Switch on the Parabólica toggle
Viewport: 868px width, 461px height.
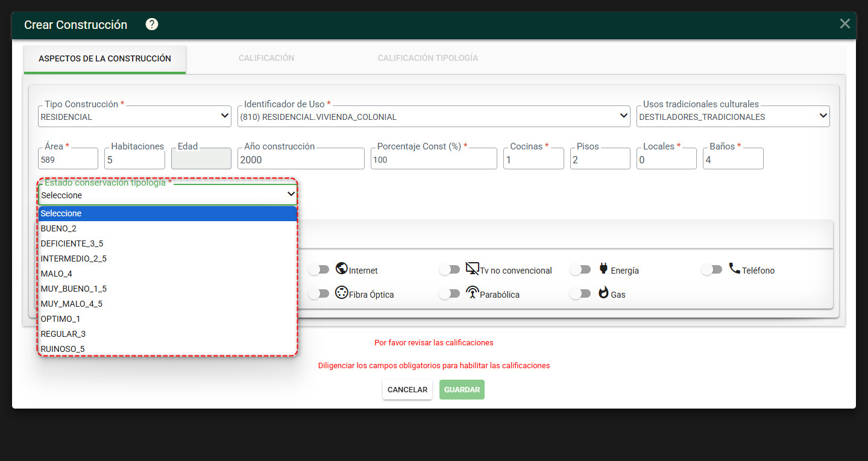(450, 294)
